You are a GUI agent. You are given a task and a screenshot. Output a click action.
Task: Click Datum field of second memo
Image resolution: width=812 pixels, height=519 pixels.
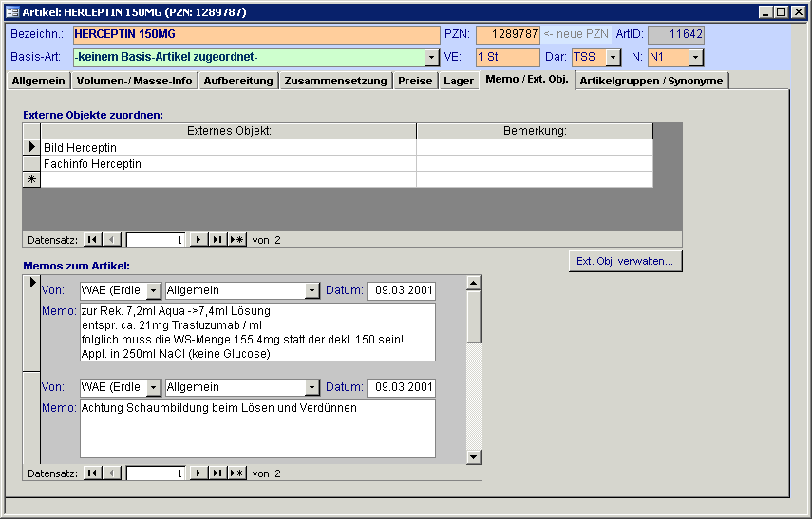(x=402, y=387)
